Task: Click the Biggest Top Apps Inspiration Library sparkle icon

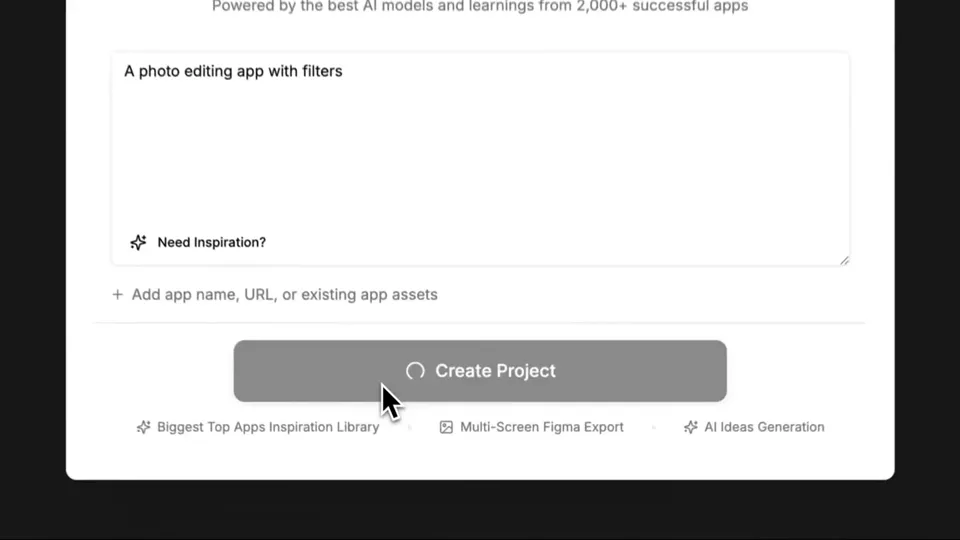Action: pos(143,427)
